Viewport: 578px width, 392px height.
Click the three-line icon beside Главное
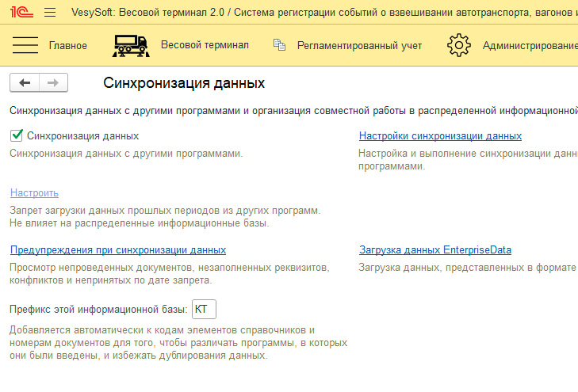(x=26, y=45)
